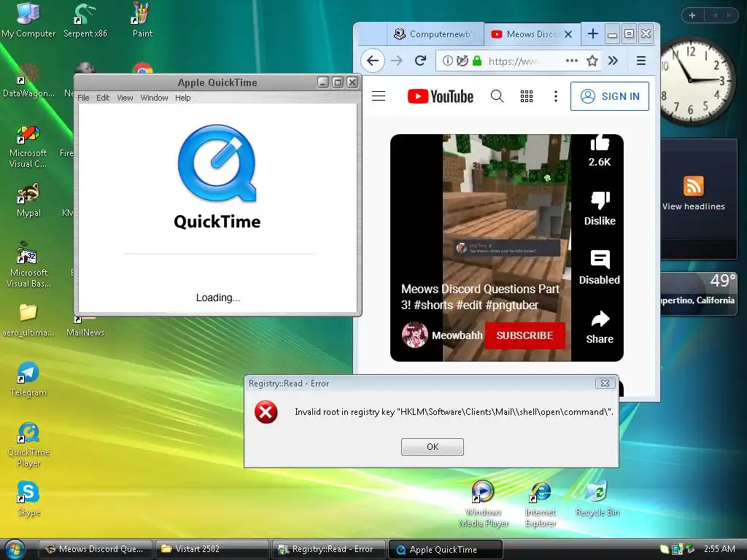Image resolution: width=747 pixels, height=560 pixels.
Task: Switch to Meows Discord Que... taskbar button
Action: click(x=96, y=549)
